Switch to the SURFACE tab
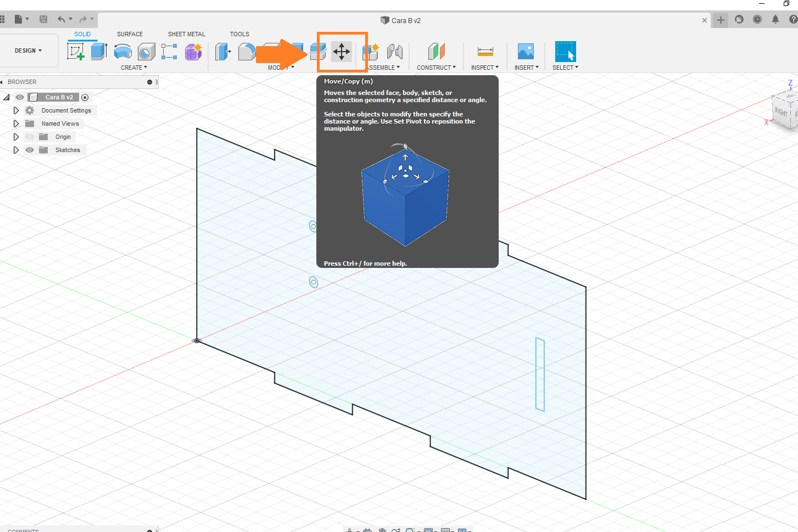This screenshot has height=532, width=798. coord(130,34)
